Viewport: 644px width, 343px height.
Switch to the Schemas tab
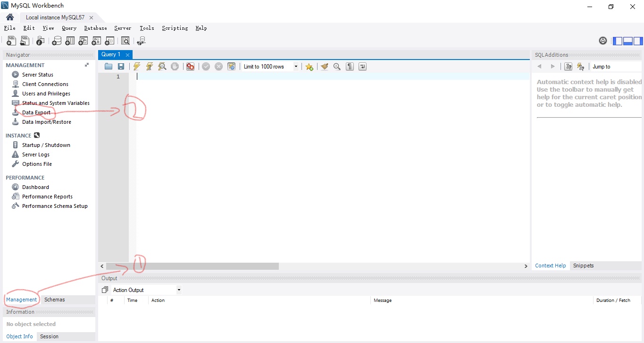(x=55, y=300)
